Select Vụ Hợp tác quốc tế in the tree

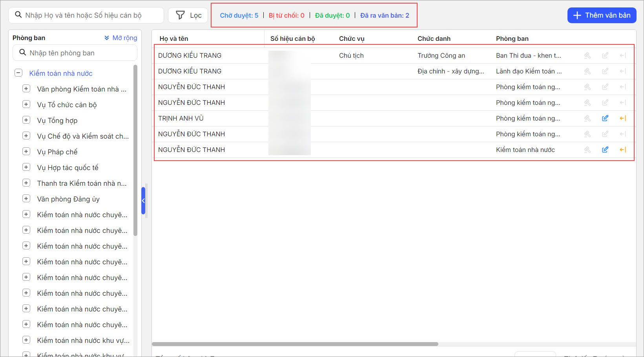(68, 168)
